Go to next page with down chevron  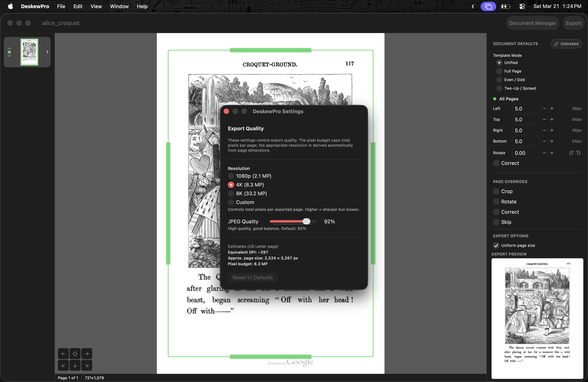(x=9, y=56)
